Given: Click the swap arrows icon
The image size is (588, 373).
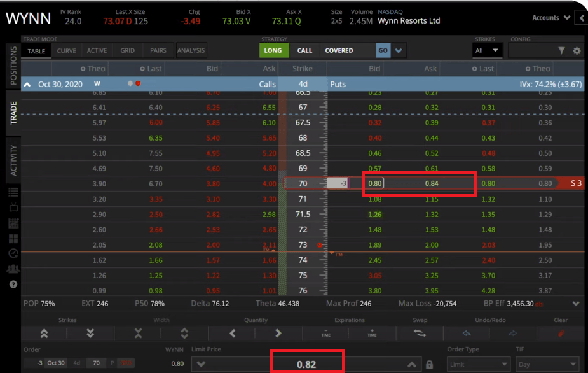Looking at the screenshot, I should [x=420, y=333].
